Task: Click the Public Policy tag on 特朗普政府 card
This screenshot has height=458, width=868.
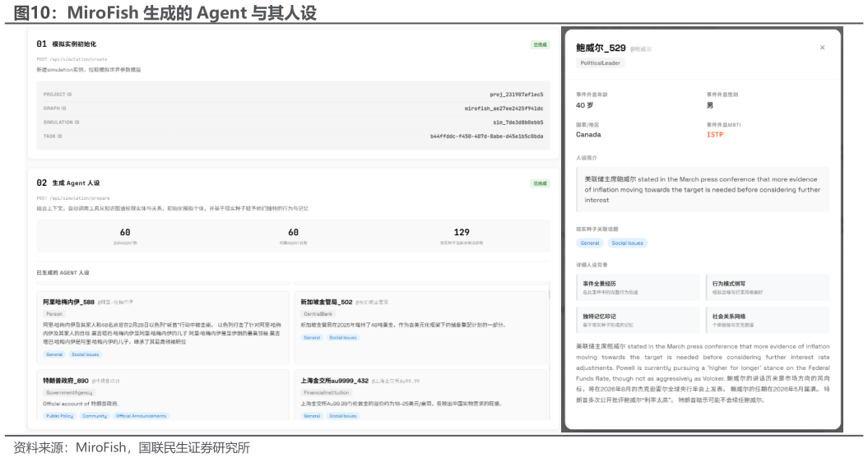Action: [x=60, y=416]
